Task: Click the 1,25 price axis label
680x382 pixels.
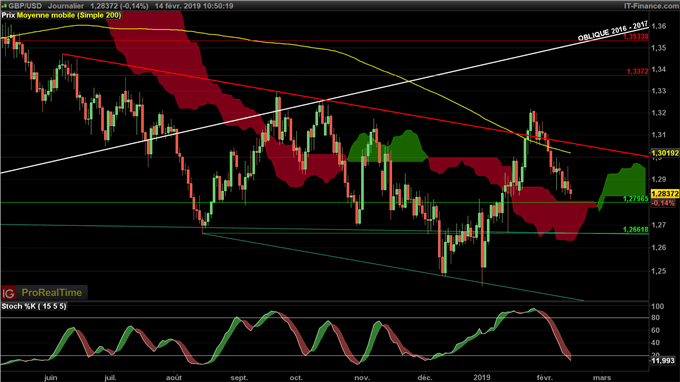Action: point(659,271)
